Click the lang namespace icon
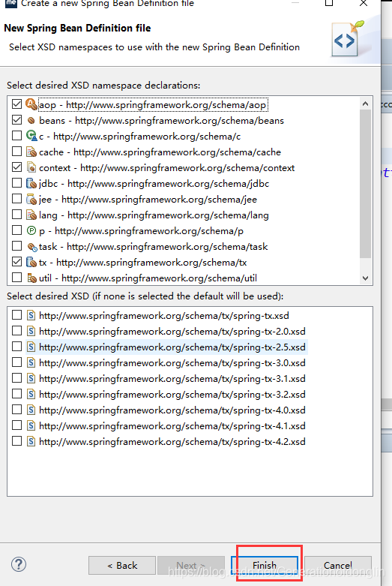 31,215
